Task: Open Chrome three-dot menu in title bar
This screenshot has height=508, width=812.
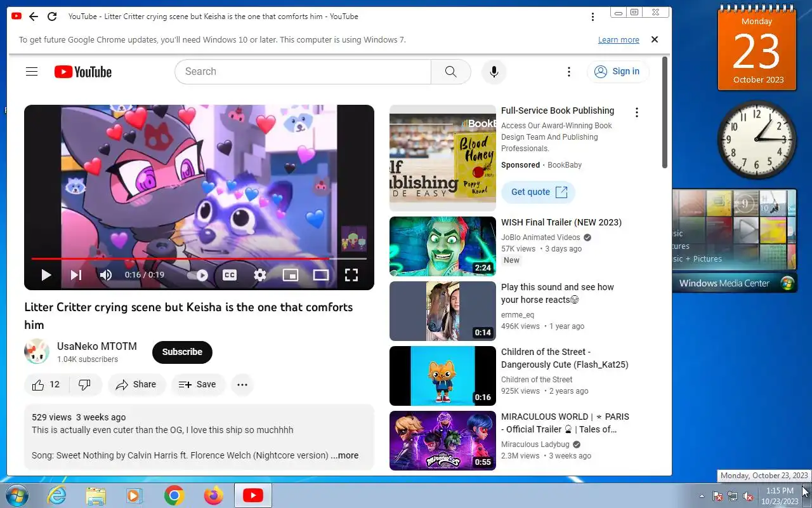Action: 593,17
